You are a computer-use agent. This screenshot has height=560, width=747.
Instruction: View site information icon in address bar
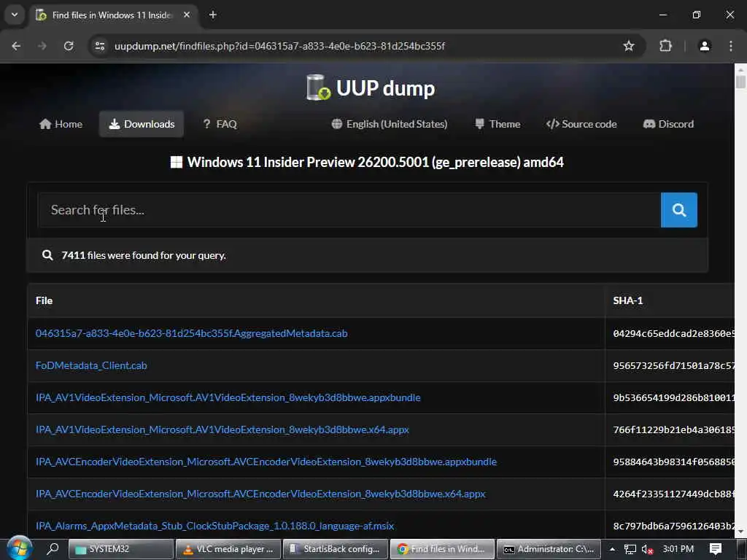100,46
